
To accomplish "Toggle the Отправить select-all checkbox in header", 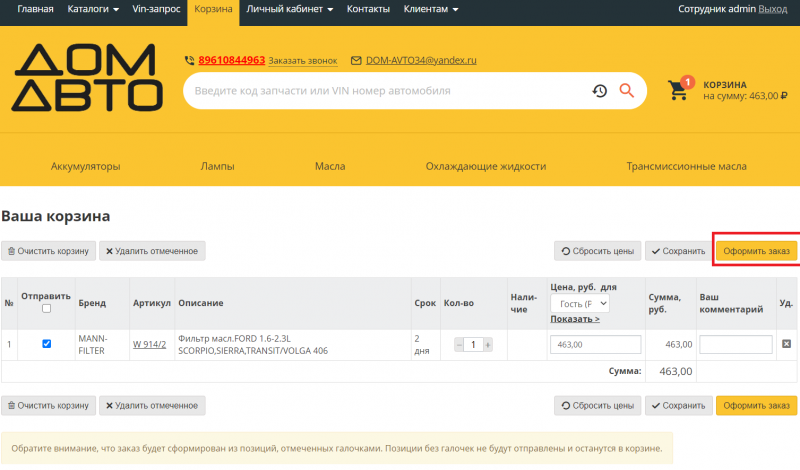I will [x=46, y=308].
